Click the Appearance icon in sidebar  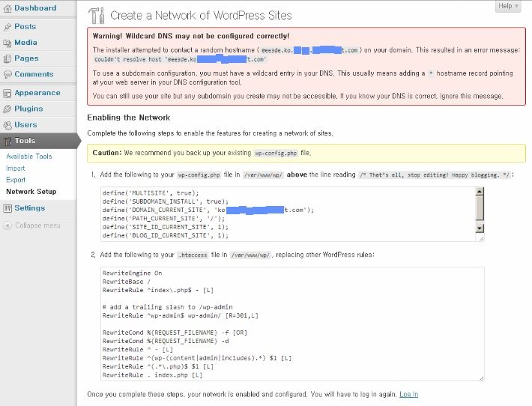pyautogui.click(x=7, y=94)
